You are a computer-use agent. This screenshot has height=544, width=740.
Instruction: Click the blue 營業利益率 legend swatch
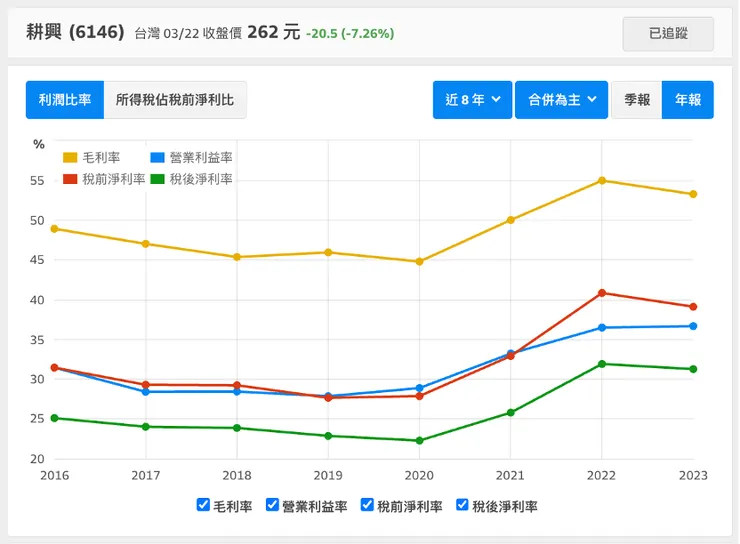[157, 158]
